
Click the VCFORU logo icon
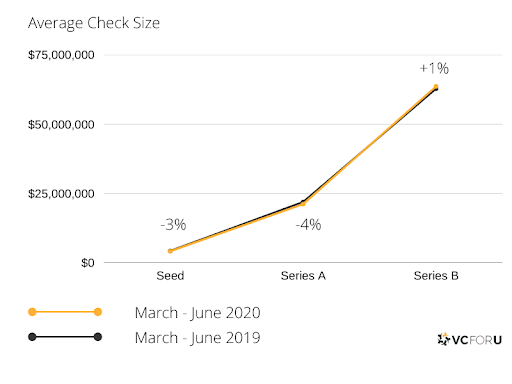(444, 339)
